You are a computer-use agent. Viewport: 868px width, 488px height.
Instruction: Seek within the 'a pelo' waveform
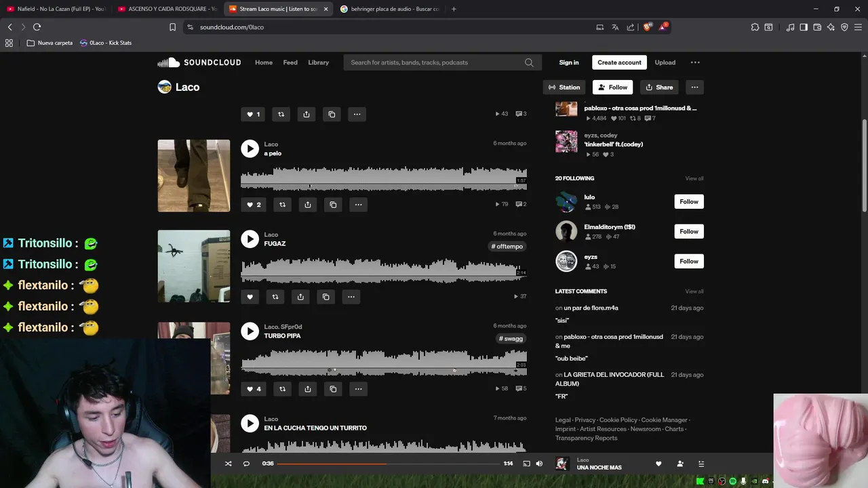(x=384, y=179)
